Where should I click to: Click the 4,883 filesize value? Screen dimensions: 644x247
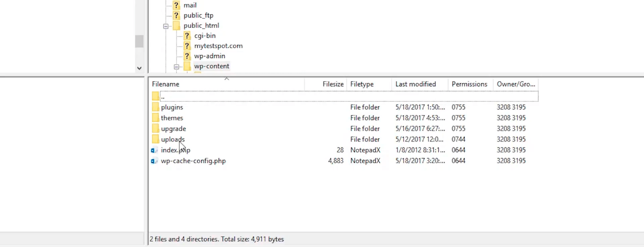pos(336,161)
